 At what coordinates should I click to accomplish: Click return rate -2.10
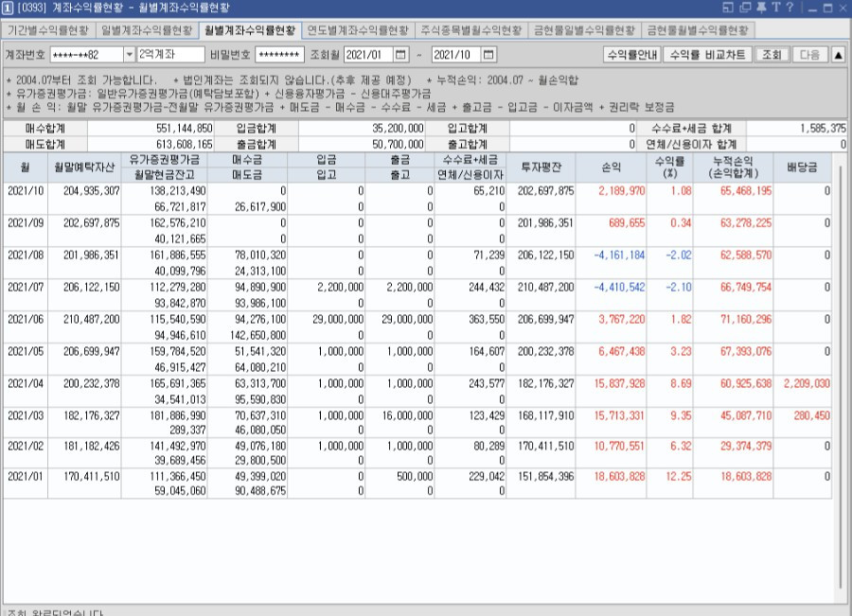[x=679, y=288]
